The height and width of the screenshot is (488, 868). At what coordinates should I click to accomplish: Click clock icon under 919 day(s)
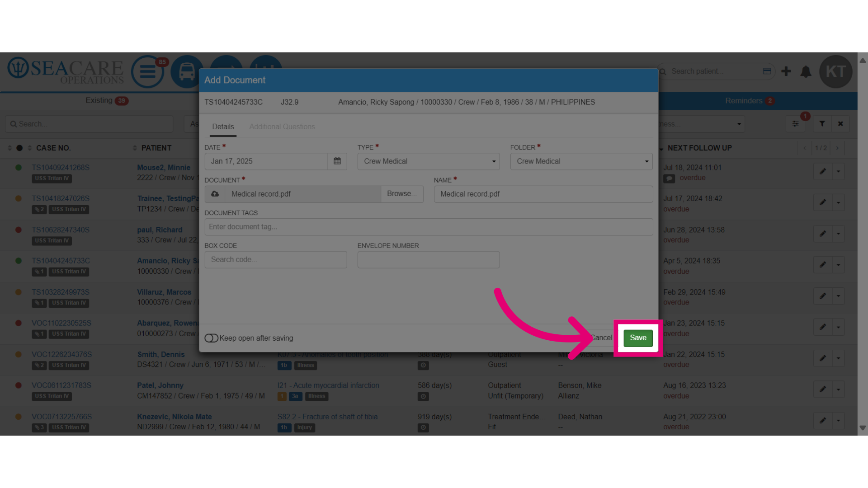tap(423, 427)
